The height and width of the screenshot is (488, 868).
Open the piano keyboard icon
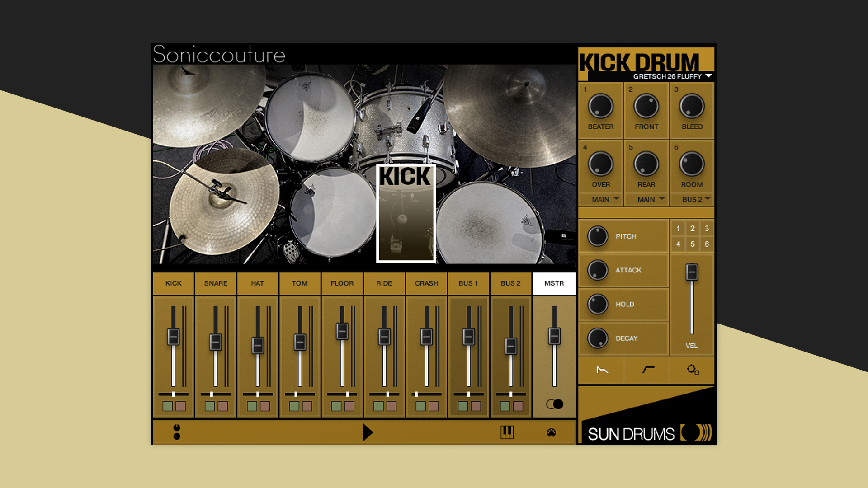(507, 432)
